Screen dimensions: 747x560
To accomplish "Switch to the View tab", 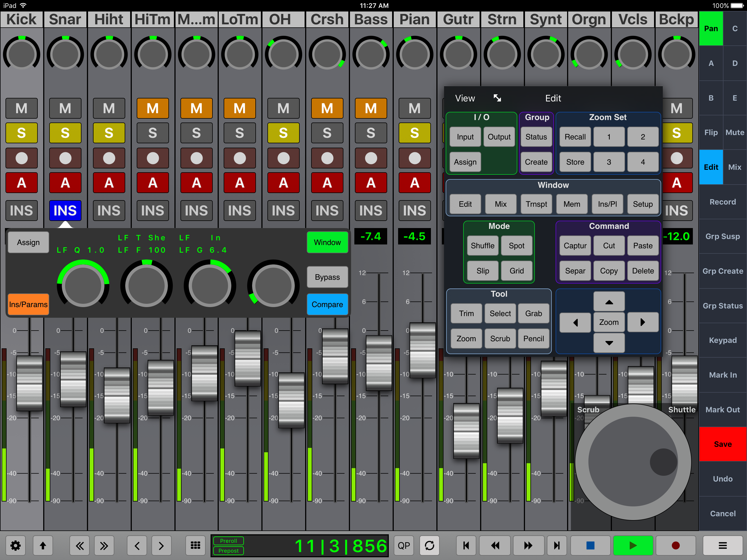I will pos(465,98).
